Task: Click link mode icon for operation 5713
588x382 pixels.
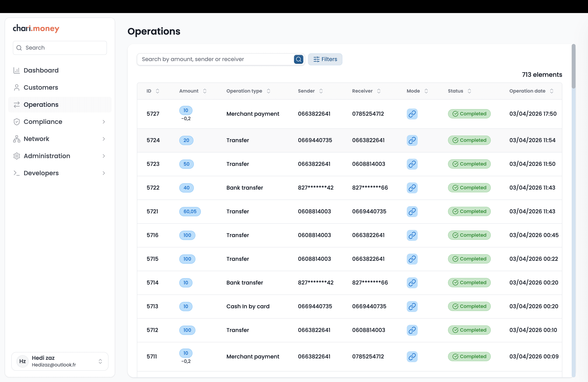Action: coord(412,306)
